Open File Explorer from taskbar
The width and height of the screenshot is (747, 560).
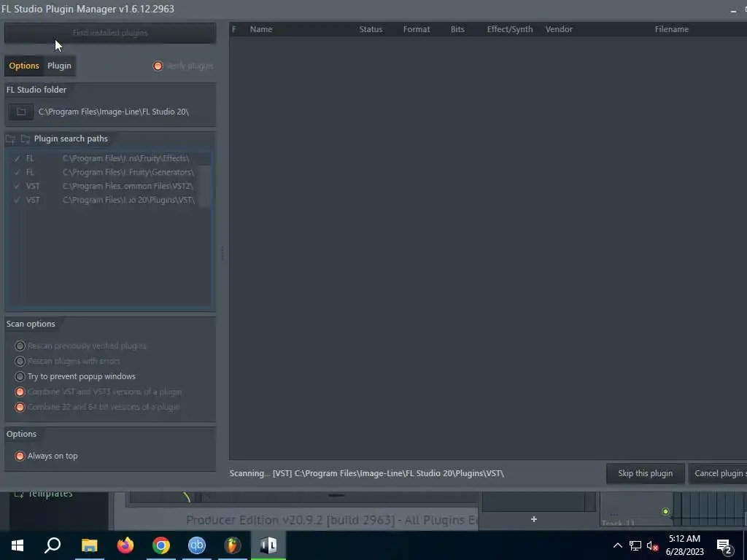(x=89, y=545)
